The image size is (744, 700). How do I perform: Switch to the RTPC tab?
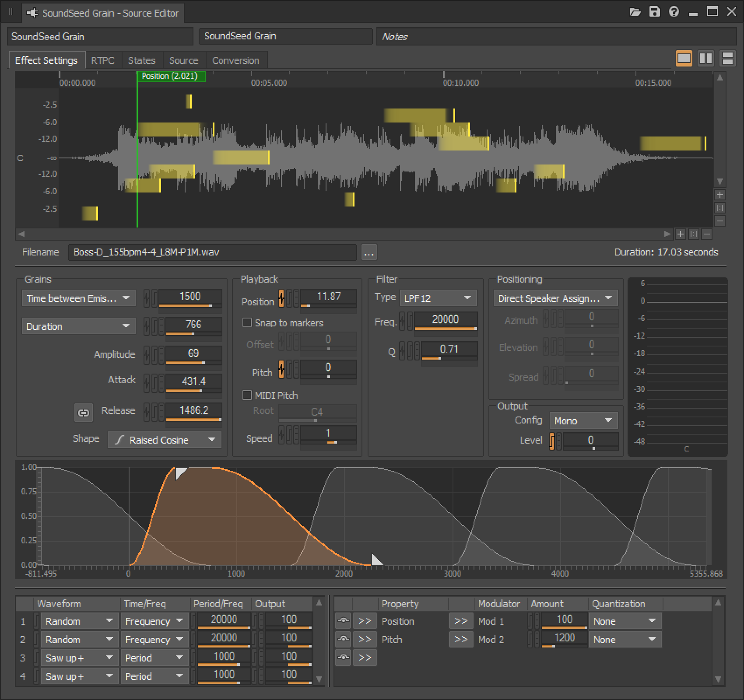[102, 60]
